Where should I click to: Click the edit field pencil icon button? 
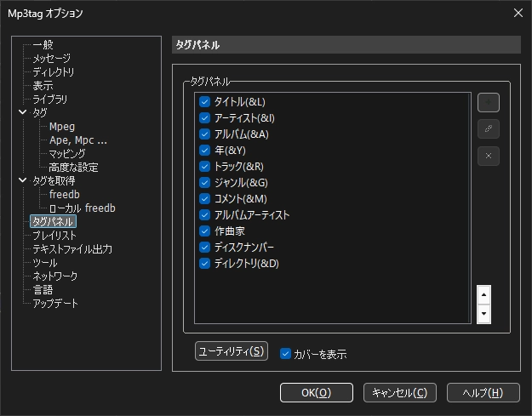(x=489, y=128)
